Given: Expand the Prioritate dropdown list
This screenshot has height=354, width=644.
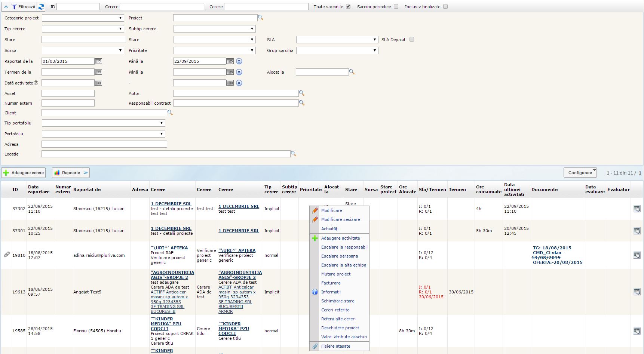Looking at the screenshot, I should 214,50.
